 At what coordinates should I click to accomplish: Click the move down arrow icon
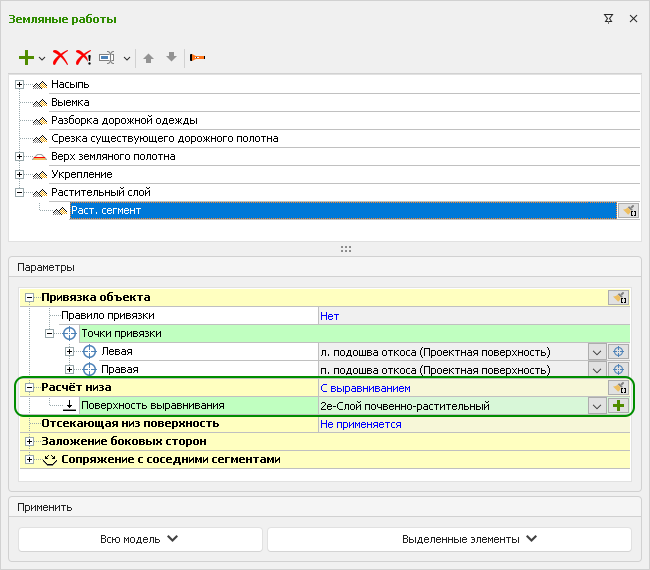pyautogui.click(x=171, y=58)
